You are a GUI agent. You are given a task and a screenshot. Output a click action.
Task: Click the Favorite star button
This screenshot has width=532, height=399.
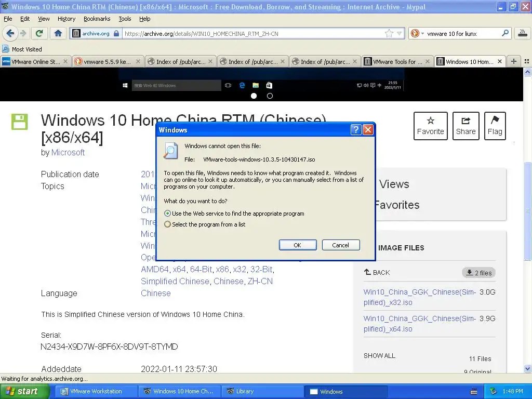tap(431, 126)
